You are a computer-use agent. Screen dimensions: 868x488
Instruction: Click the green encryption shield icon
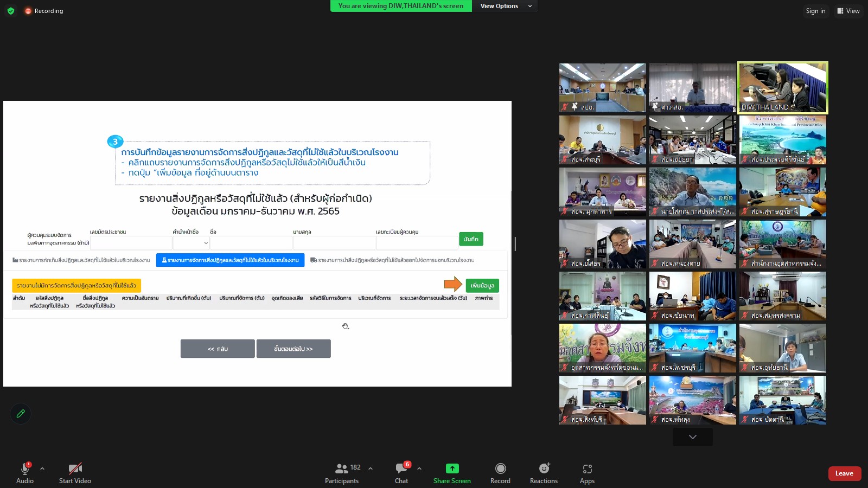click(11, 11)
